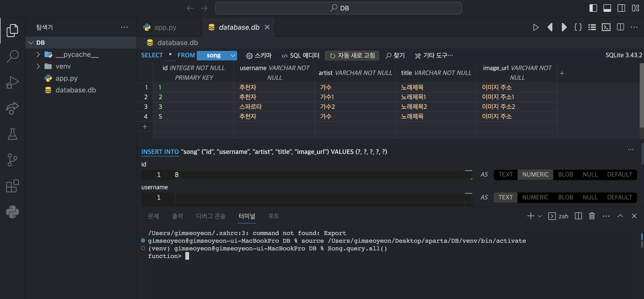Toggle the primary side bar layout icon
644x299 pixels.
point(593,8)
